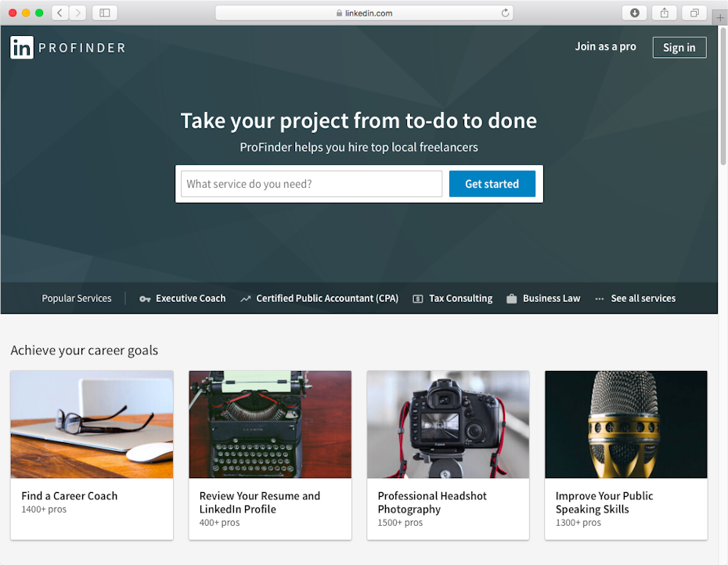Focus the 'What service do you need?' field
728x565 pixels.
click(312, 184)
